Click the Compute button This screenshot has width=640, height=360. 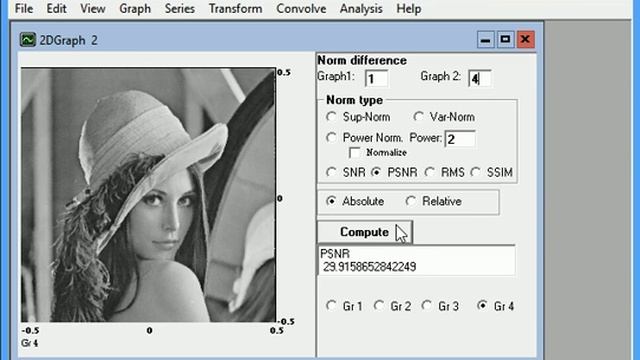(x=365, y=232)
